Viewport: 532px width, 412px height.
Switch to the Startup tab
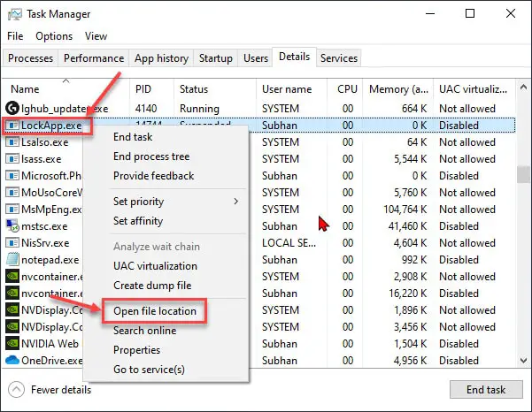pos(216,58)
